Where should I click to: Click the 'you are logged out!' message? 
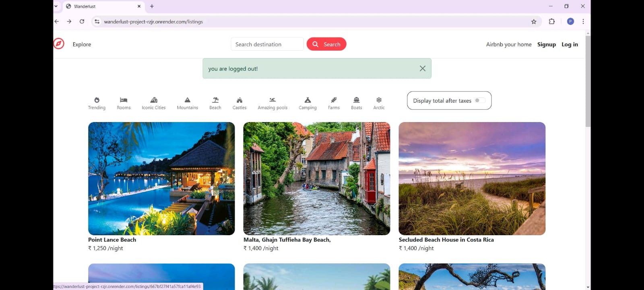(233, 69)
